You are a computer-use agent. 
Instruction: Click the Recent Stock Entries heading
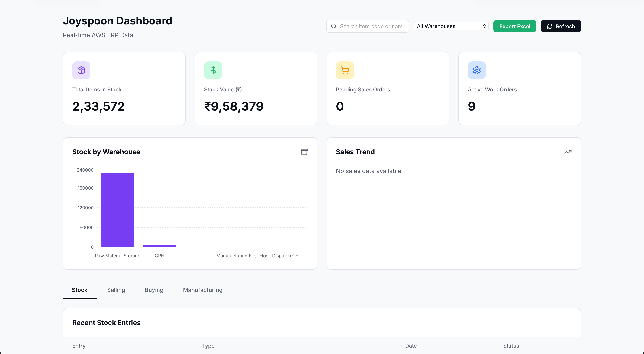[107, 323]
